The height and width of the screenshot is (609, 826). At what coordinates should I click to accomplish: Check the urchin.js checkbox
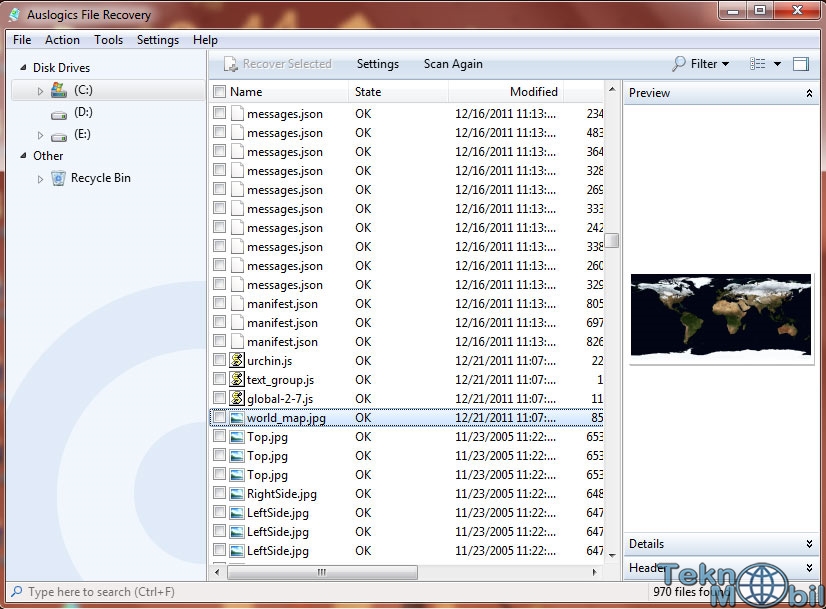(x=219, y=360)
